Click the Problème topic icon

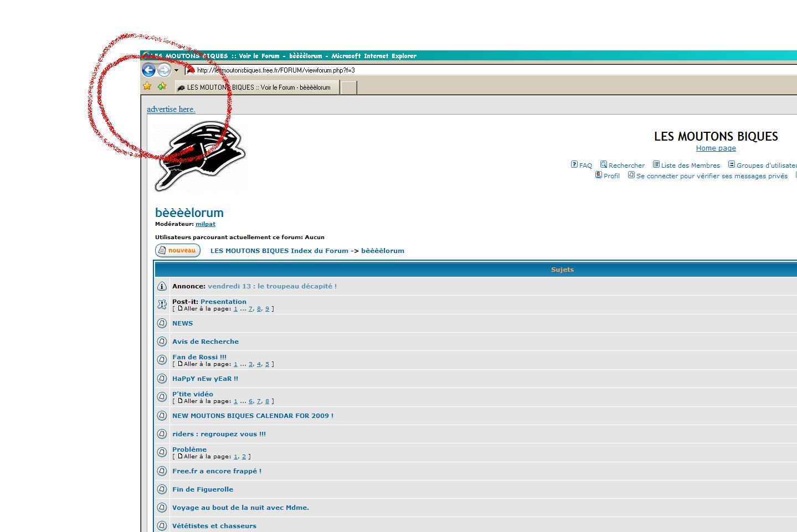coord(162,452)
